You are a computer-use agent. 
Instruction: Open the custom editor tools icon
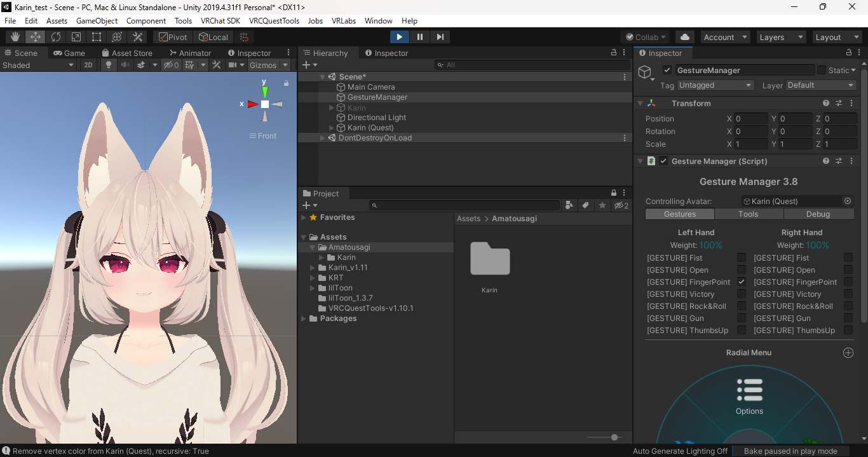pos(137,37)
